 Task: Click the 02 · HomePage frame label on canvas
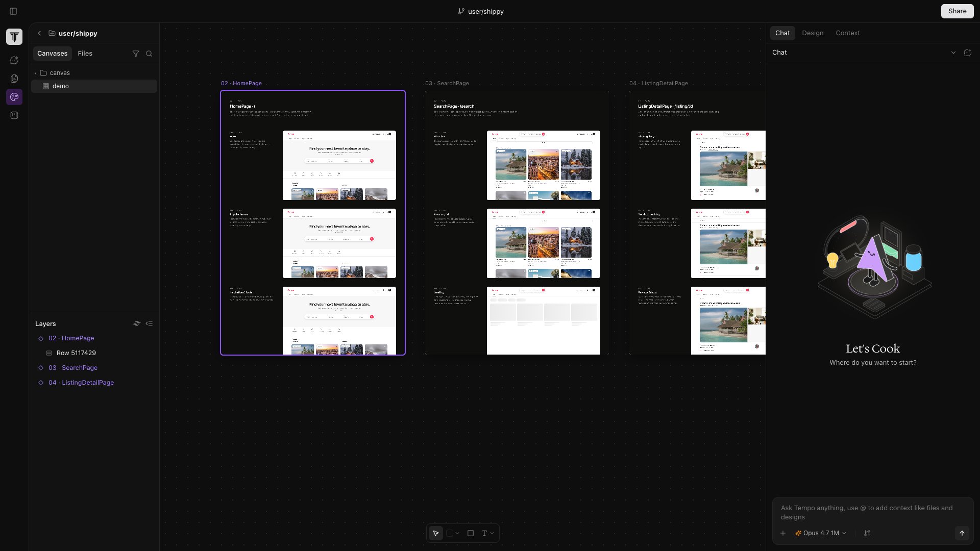tap(241, 83)
